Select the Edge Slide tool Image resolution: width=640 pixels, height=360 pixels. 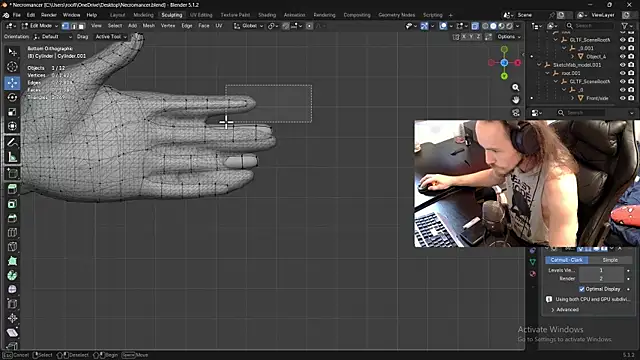[x=12, y=304]
